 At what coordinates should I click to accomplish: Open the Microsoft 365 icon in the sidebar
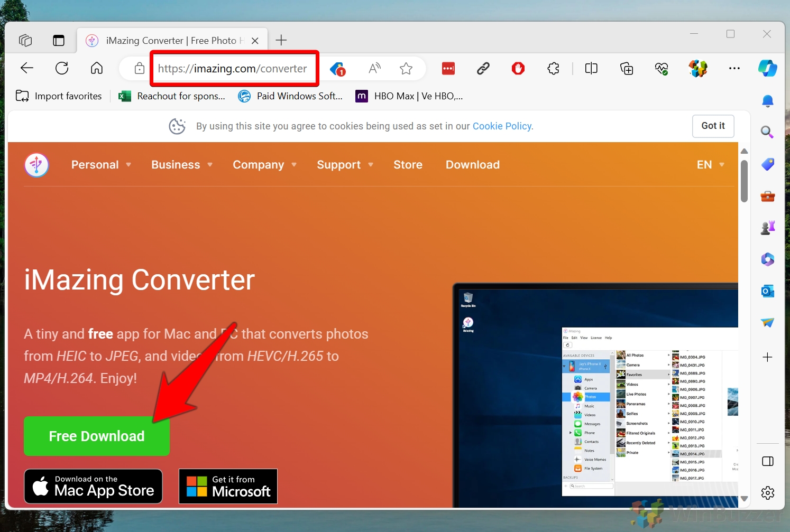click(x=768, y=259)
